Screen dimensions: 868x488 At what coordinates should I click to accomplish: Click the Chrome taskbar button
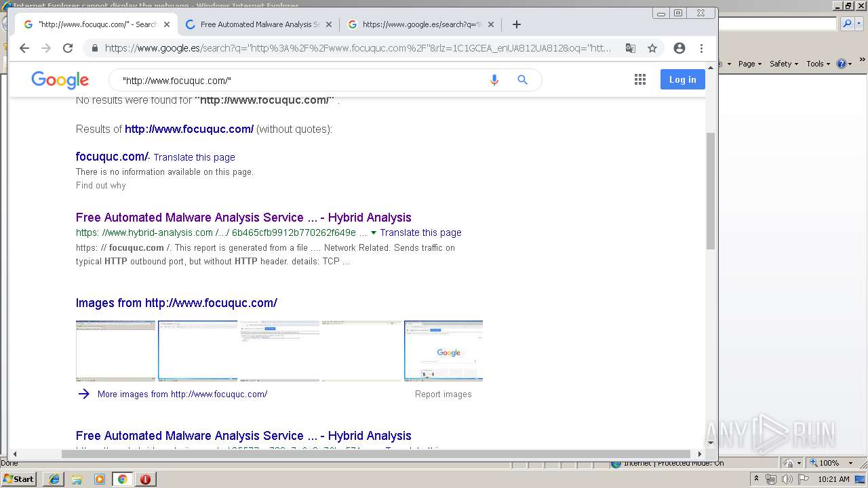[x=122, y=479]
